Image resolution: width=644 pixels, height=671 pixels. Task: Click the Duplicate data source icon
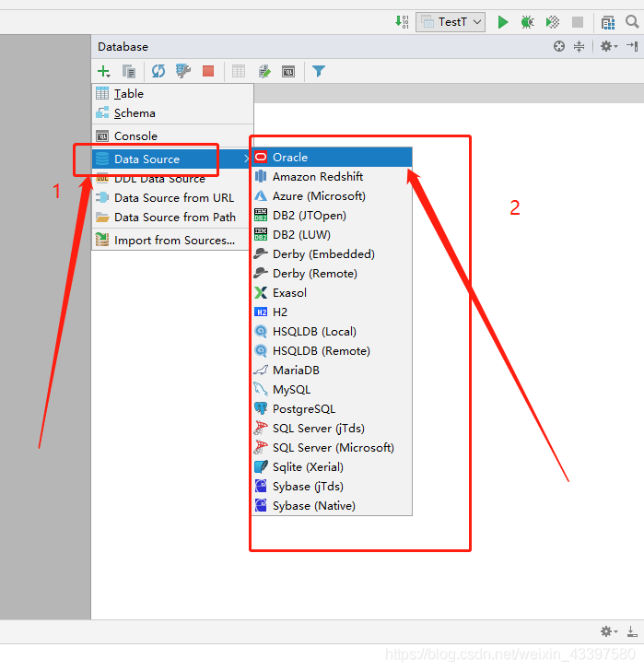click(129, 72)
